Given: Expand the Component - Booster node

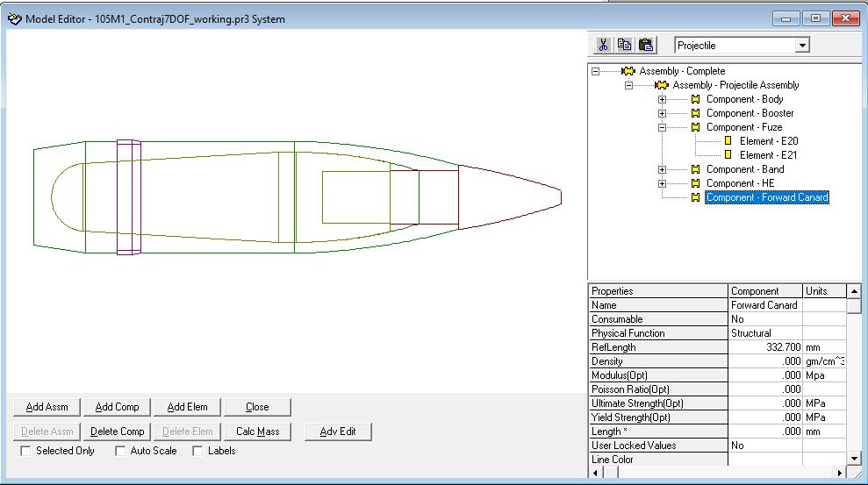Looking at the screenshot, I should pyautogui.click(x=663, y=113).
